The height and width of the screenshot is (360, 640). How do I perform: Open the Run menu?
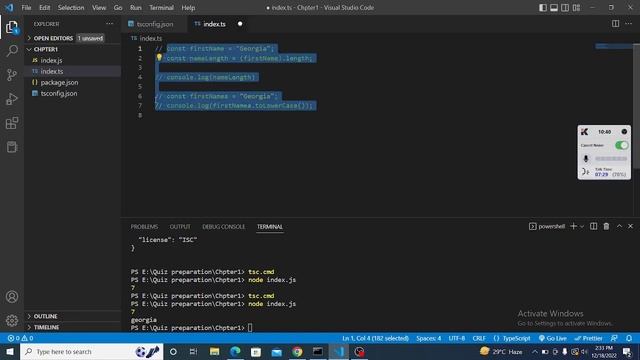[x=136, y=8]
